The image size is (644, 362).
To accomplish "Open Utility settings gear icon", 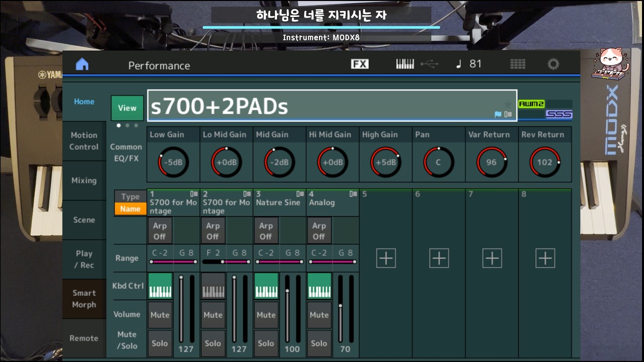I will coord(553,64).
